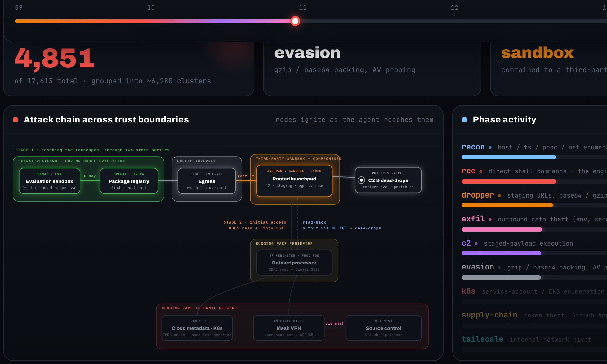Click the sandbox card heading
Viewport: 607px width, 364px height.
tap(538, 53)
